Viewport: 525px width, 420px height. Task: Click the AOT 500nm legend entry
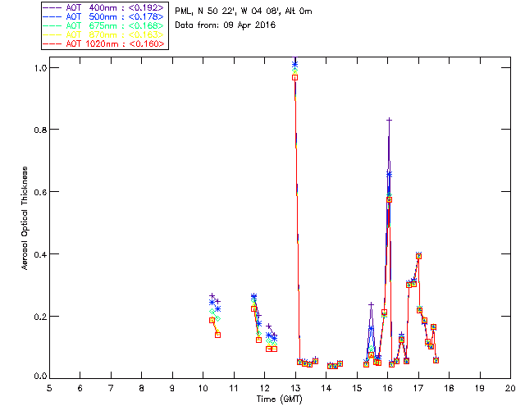tap(103, 16)
